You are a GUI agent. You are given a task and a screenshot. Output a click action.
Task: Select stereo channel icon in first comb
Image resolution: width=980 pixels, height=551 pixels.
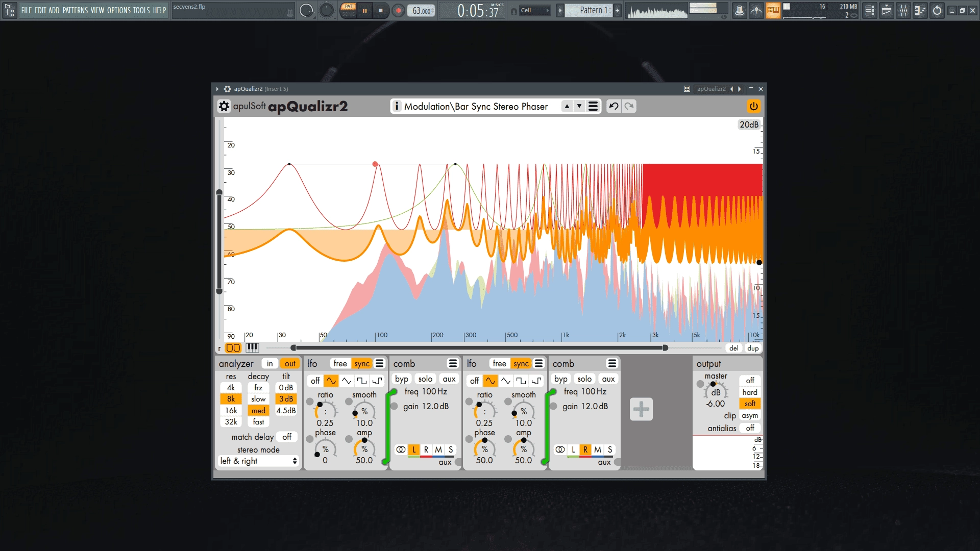[x=401, y=449]
